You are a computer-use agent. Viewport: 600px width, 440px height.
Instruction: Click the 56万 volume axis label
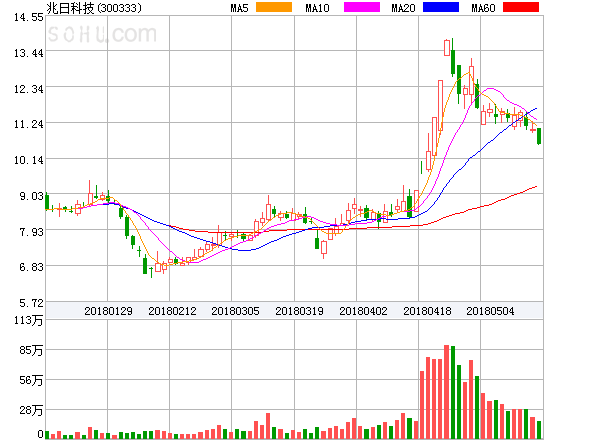coord(31,380)
